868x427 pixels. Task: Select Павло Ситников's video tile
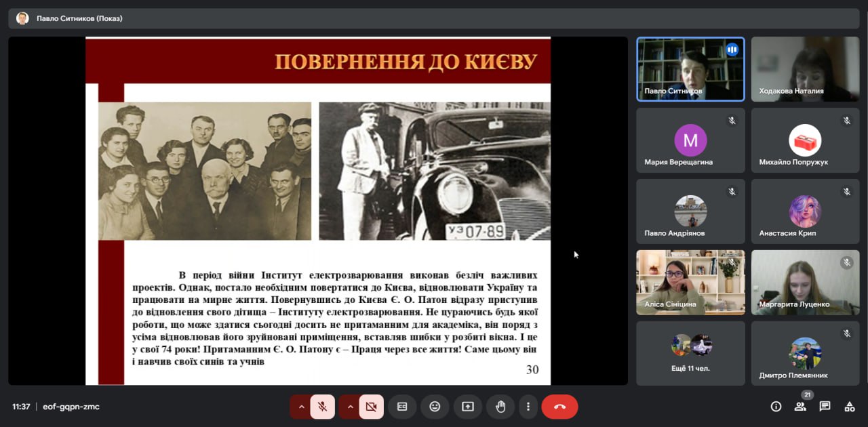point(690,69)
